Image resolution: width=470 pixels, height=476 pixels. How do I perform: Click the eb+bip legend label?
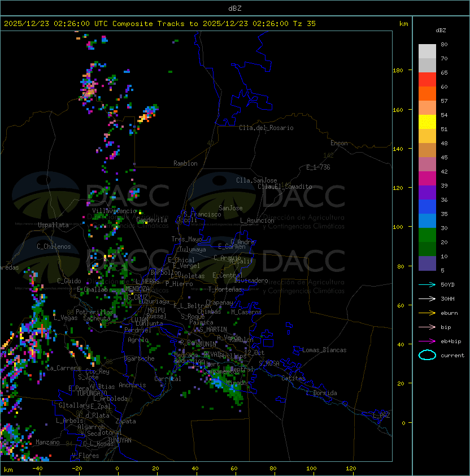(x=451, y=341)
